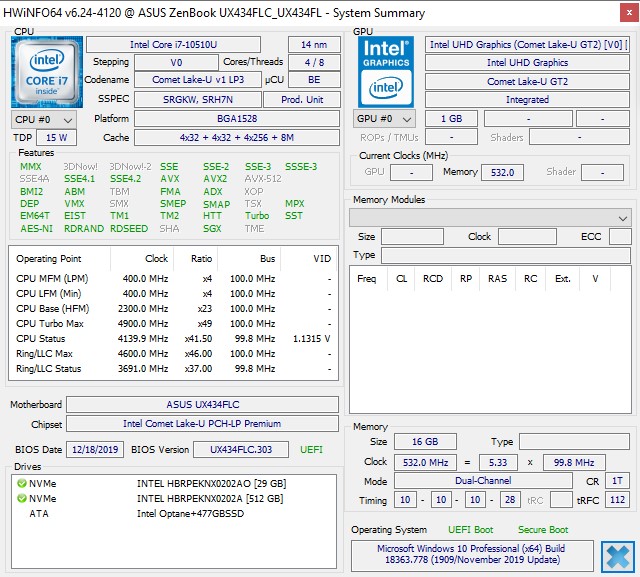Click the Integrated GPU type field
This screenshot has height=577, width=640.
[x=527, y=100]
